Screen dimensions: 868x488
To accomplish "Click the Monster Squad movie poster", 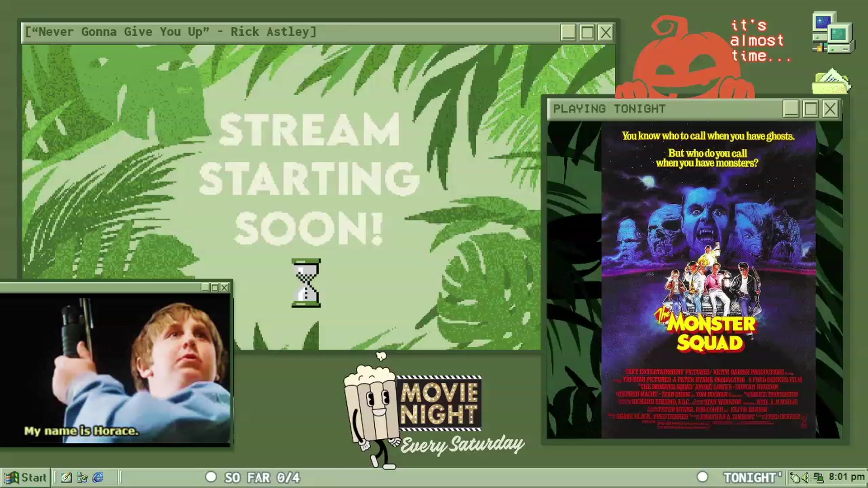I will coord(708,280).
